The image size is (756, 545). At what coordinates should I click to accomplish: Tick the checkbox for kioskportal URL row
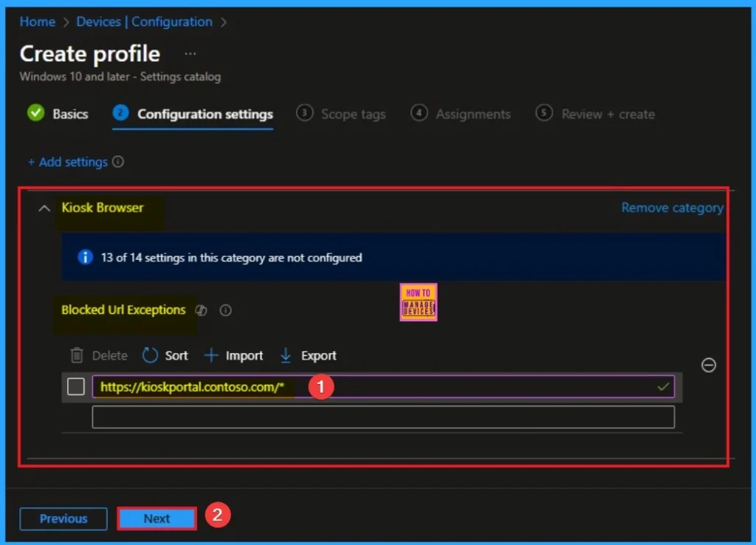click(x=76, y=386)
